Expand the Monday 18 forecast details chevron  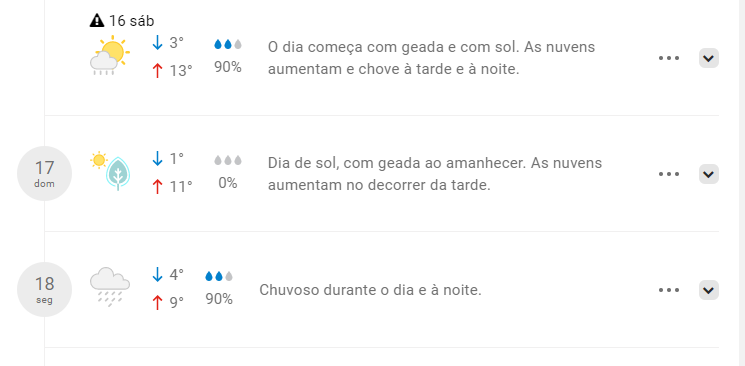tap(708, 290)
